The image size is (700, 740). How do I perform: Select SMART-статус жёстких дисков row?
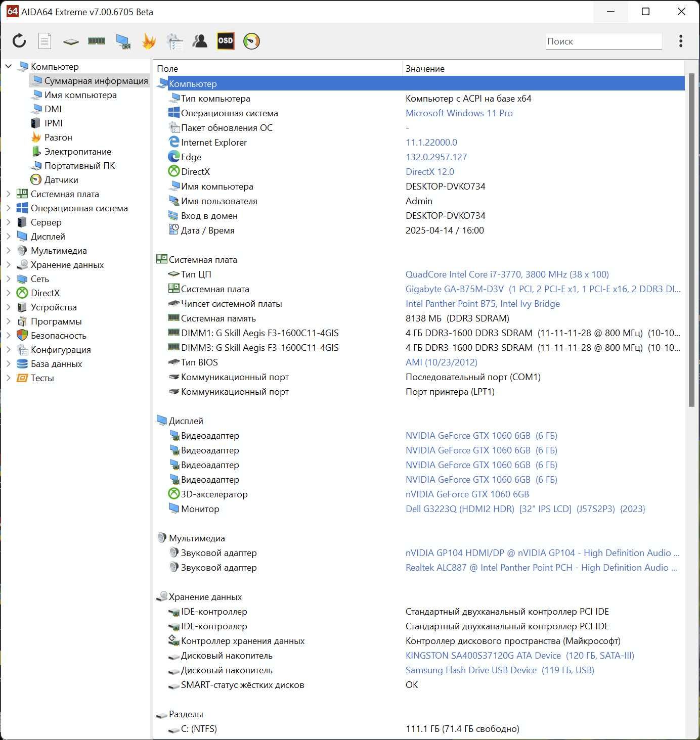tap(420, 684)
